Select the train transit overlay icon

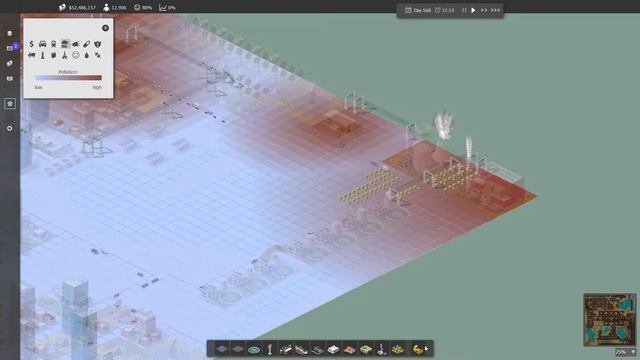tap(53, 44)
